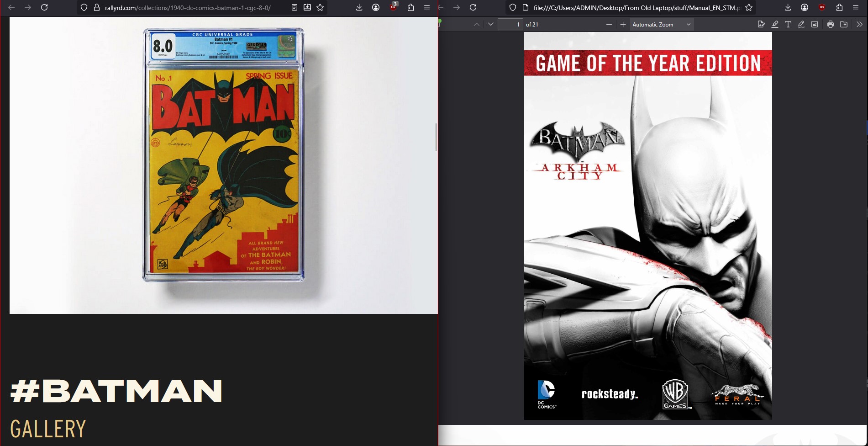This screenshot has height=446, width=868.
Task: Expand the PDF viewer's additional tools menu
Action: point(859,25)
